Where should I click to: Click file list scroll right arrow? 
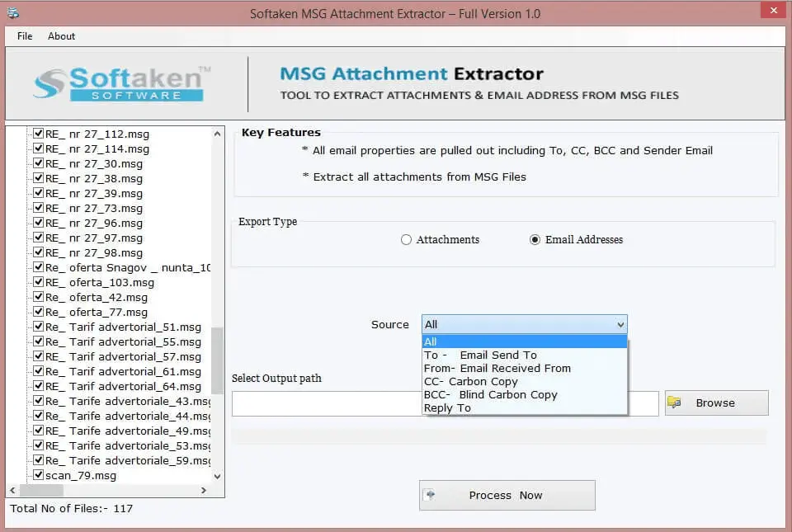204,490
